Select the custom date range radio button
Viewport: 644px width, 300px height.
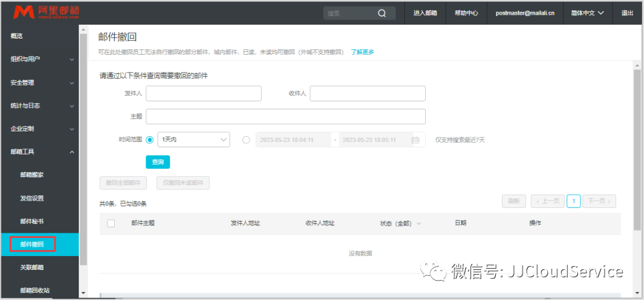click(246, 140)
